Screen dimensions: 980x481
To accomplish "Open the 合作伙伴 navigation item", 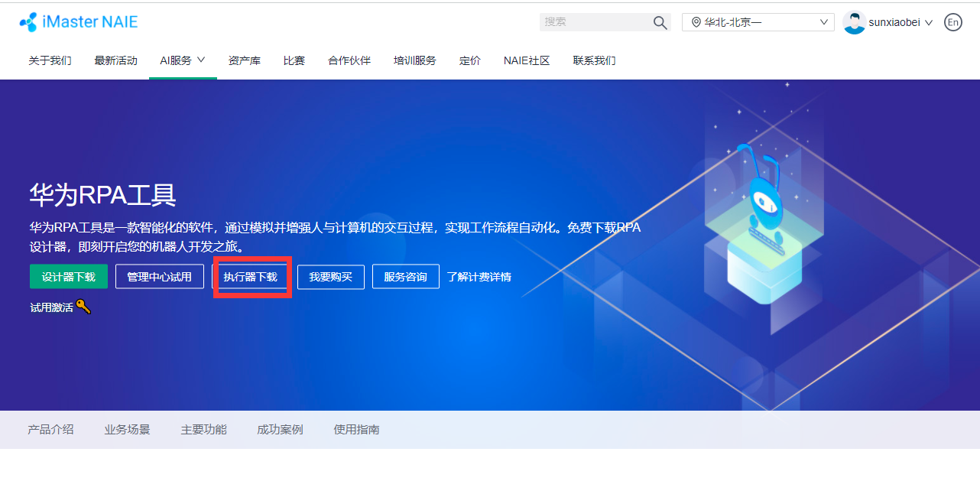I will 349,60.
